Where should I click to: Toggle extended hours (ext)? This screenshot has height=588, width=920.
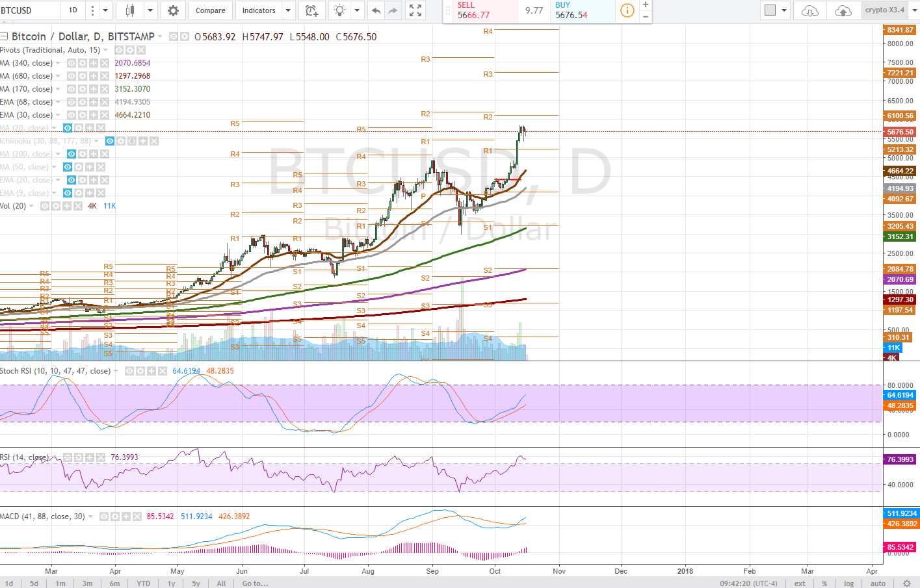(x=800, y=583)
